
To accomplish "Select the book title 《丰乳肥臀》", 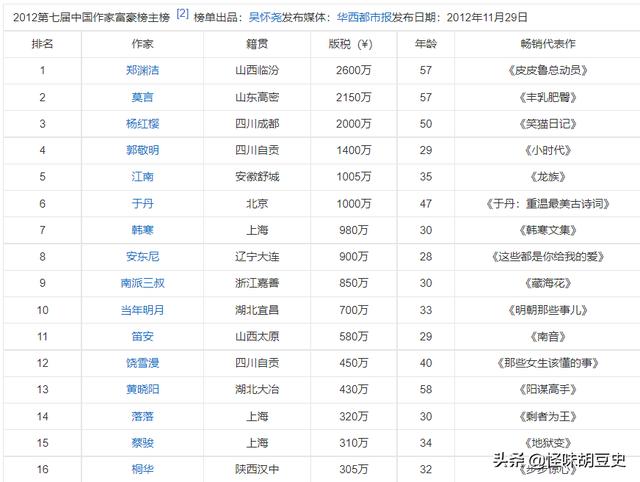I will 548,97.
